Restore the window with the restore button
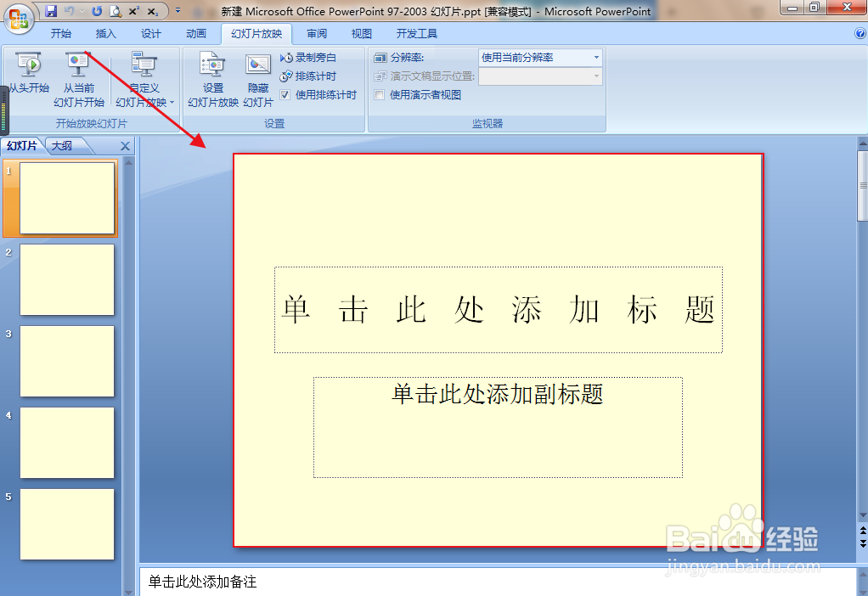868x596 pixels. [814, 7]
